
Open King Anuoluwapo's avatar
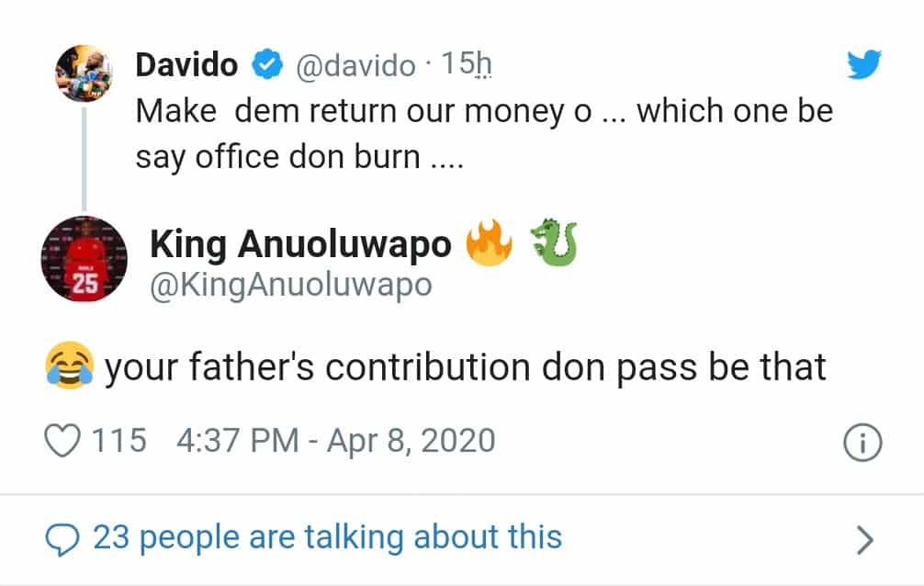tap(85, 260)
